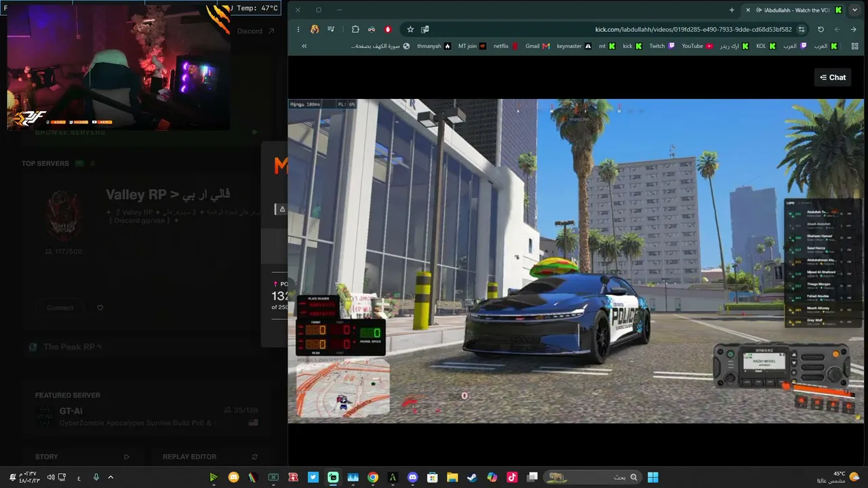Viewport: 868px width, 488px height.
Task: Reload the Kick page
Action: tap(821, 29)
